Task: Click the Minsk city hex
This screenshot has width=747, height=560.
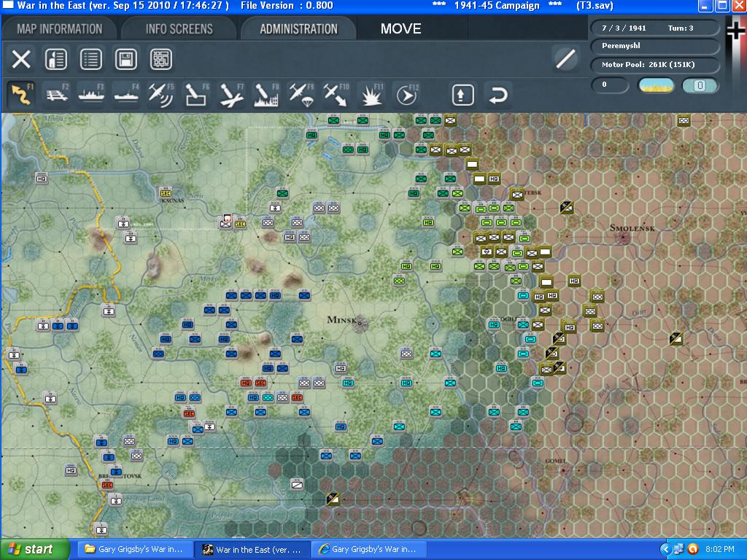Action: (360, 323)
